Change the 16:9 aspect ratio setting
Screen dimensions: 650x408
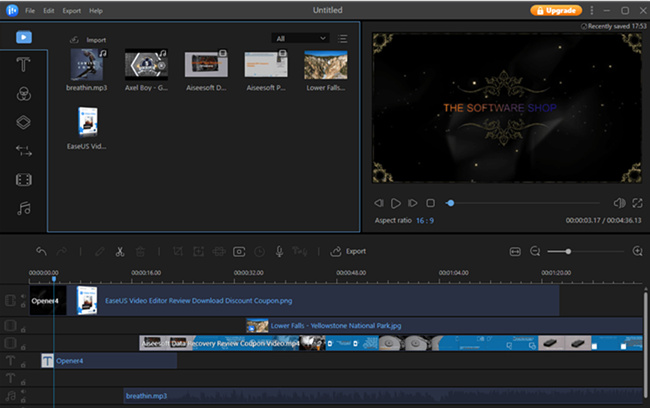tap(425, 221)
